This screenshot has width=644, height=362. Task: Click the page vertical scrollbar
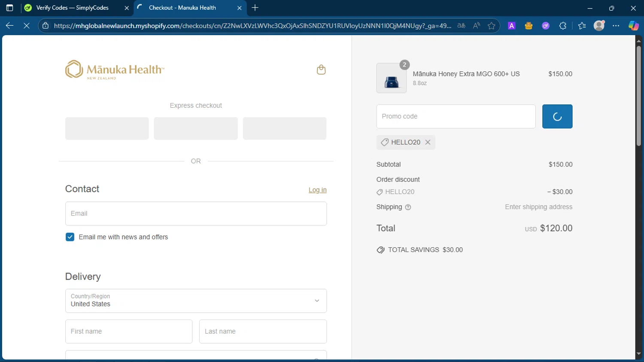click(x=639, y=95)
